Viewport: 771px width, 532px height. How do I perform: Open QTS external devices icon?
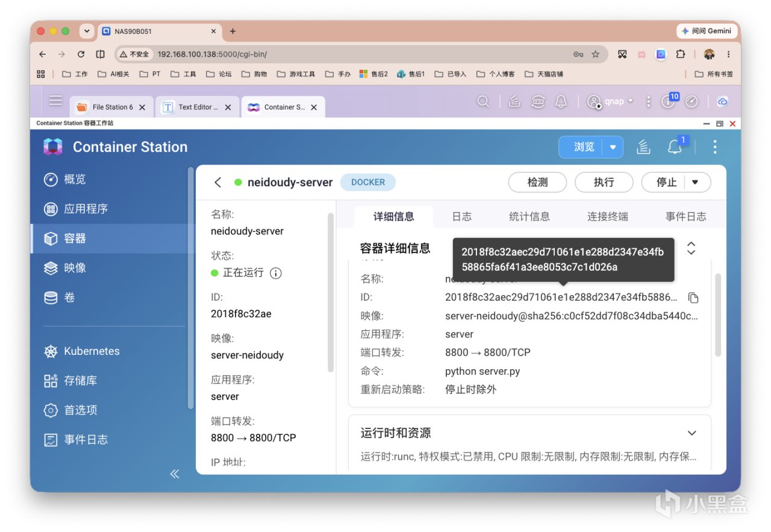pyautogui.click(x=538, y=102)
